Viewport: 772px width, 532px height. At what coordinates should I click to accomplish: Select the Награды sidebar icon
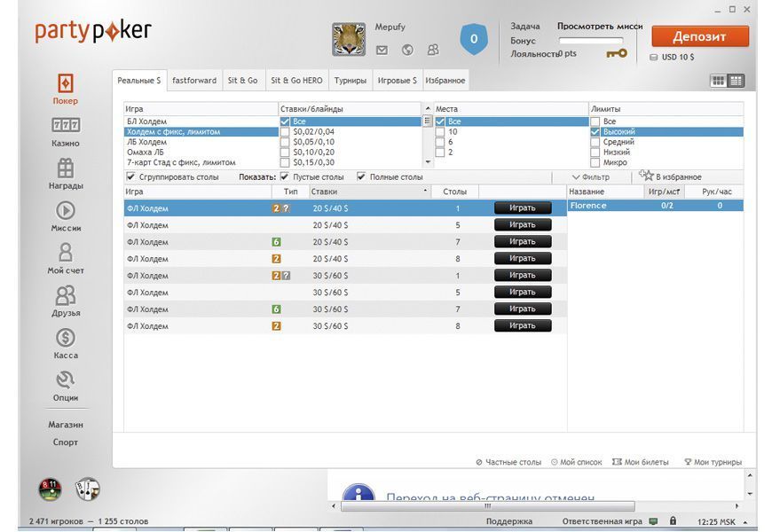63,174
